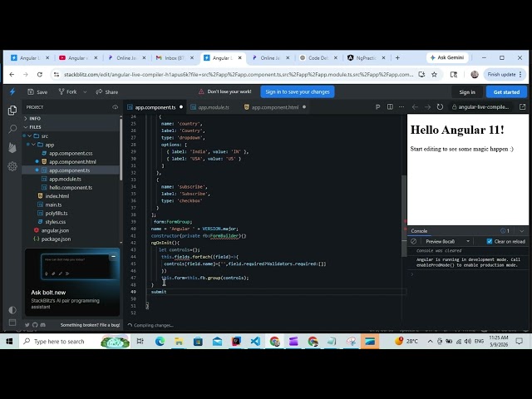Image resolution: width=532 pixels, height=399 pixels.
Task: Click the cloud icon in Project header
Action: click(x=115, y=107)
